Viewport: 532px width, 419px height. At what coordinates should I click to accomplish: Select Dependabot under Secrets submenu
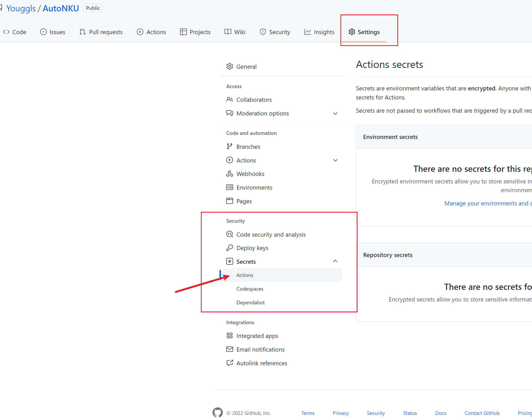(x=250, y=302)
